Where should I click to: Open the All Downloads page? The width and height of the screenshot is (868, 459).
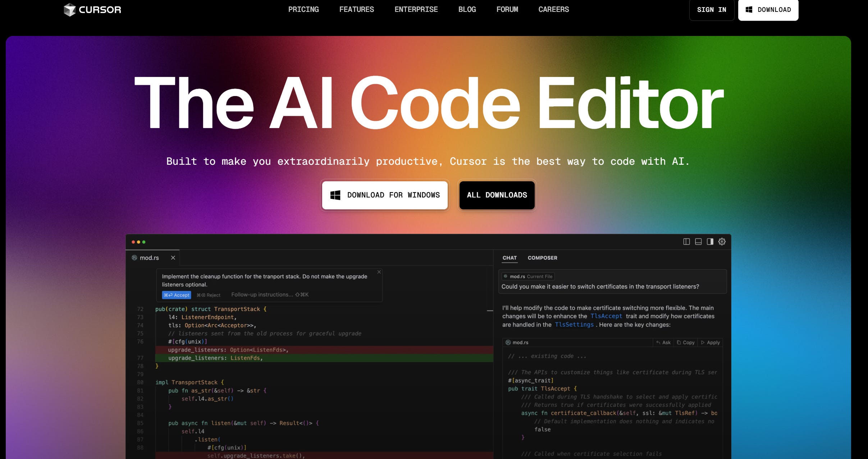click(x=496, y=195)
